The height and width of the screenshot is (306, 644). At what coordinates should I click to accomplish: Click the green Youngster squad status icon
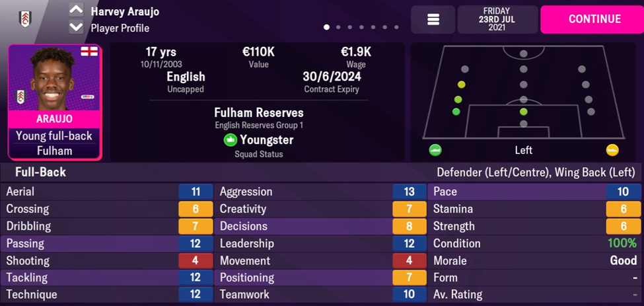pos(230,140)
